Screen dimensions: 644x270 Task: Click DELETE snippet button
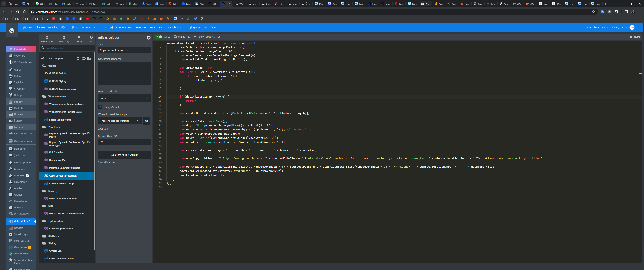(x=634, y=37)
